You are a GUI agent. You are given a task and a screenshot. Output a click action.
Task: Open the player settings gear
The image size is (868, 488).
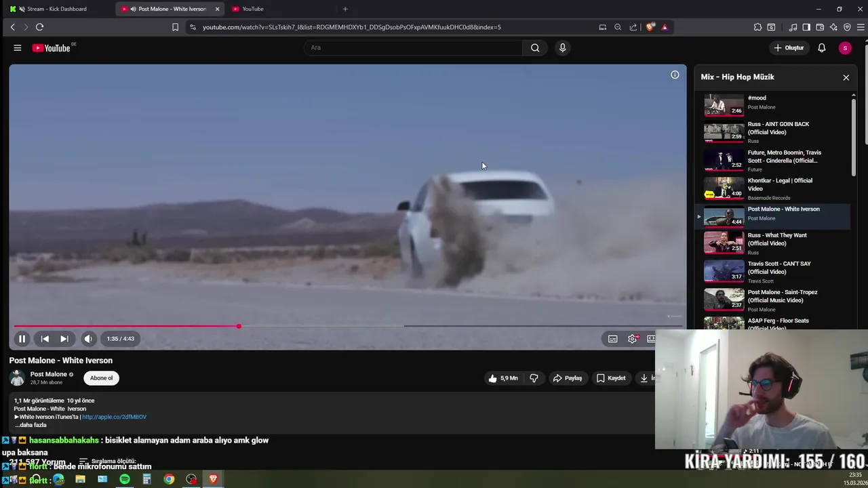tap(633, 339)
